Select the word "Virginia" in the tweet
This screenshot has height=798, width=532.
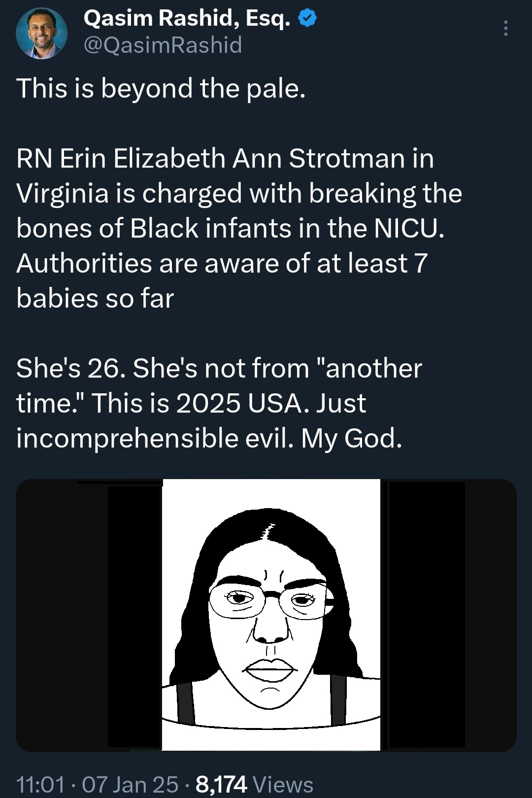click(x=62, y=193)
